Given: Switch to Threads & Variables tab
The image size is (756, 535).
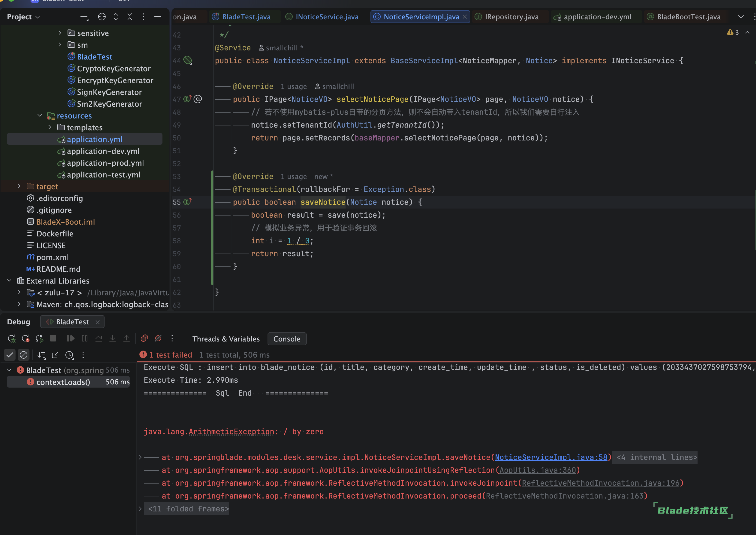Looking at the screenshot, I should click(x=226, y=339).
